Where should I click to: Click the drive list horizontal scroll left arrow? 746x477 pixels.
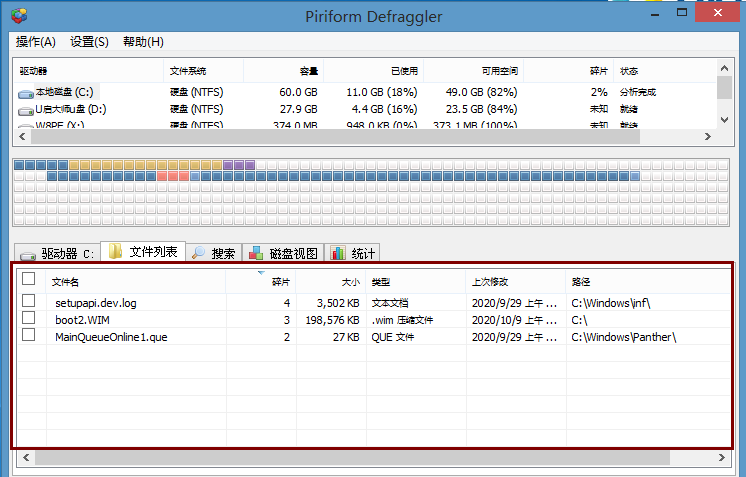[x=22, y=136]
